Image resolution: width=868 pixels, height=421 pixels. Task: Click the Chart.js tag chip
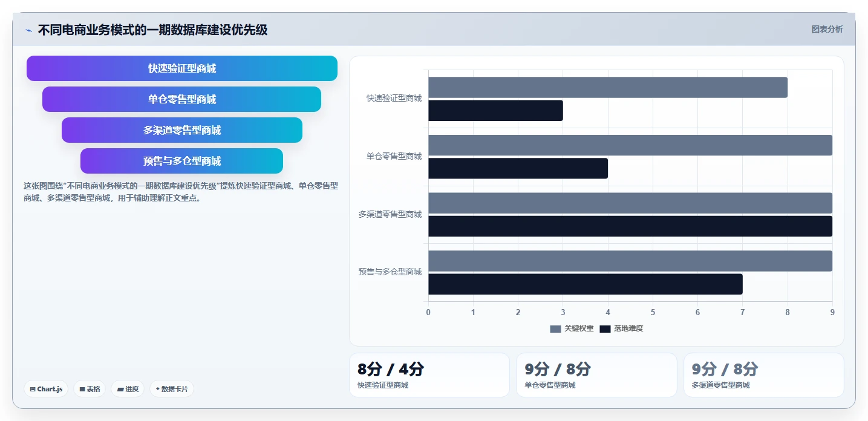point(46,389)
